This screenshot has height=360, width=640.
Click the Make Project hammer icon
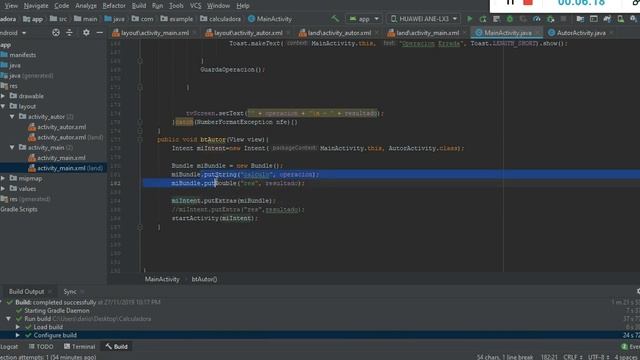(x=335, y=19)
